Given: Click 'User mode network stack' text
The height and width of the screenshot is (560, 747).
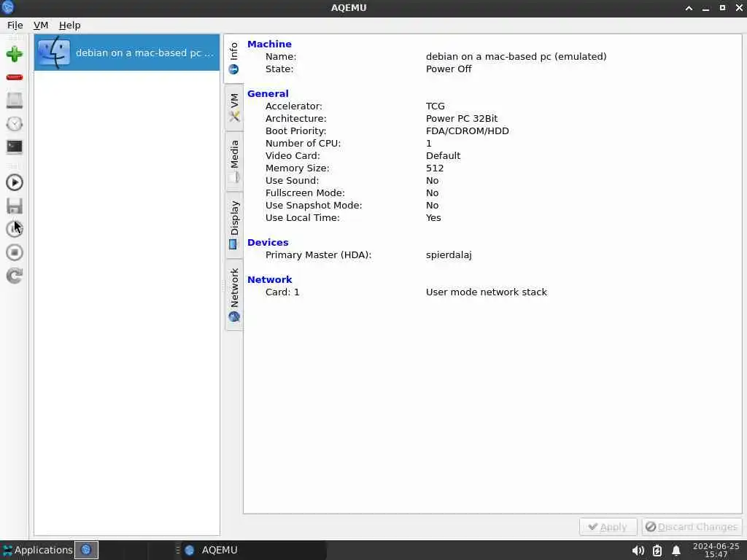Looking at the screenshot, I should point(487,292).
